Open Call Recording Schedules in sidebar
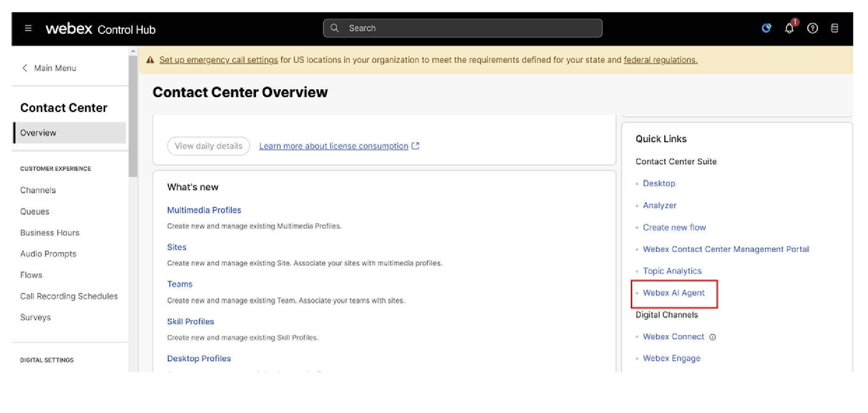868x413 pixels. [x=69, y=296]
